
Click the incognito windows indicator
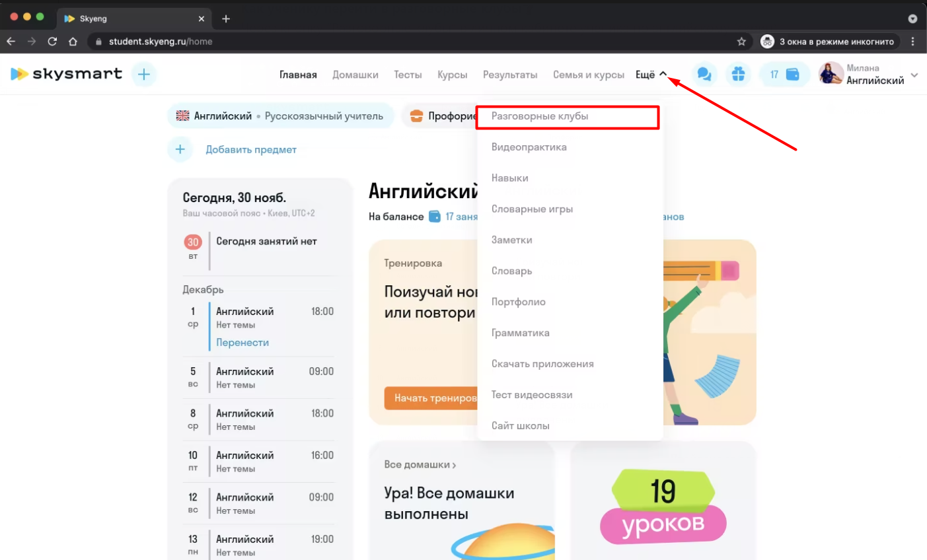click(829, 41)
